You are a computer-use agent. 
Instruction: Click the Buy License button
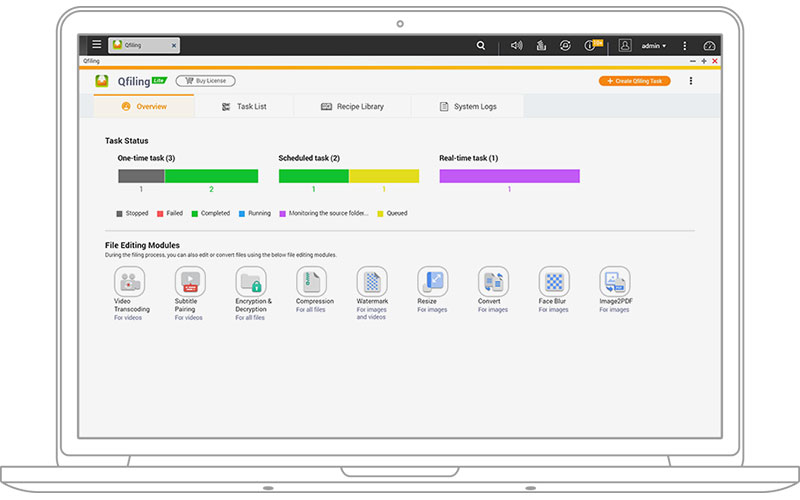pyautogui.click(x=206, y=81)
